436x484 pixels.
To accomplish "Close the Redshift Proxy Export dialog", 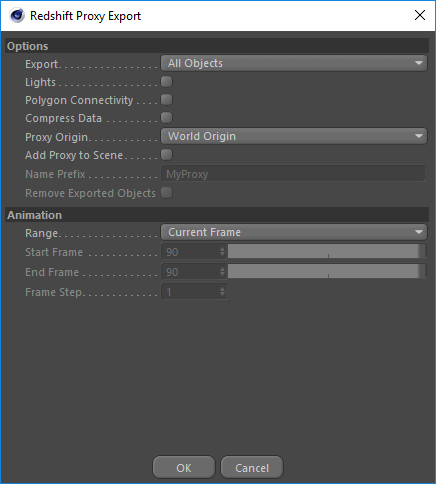I will coord(420,15).
